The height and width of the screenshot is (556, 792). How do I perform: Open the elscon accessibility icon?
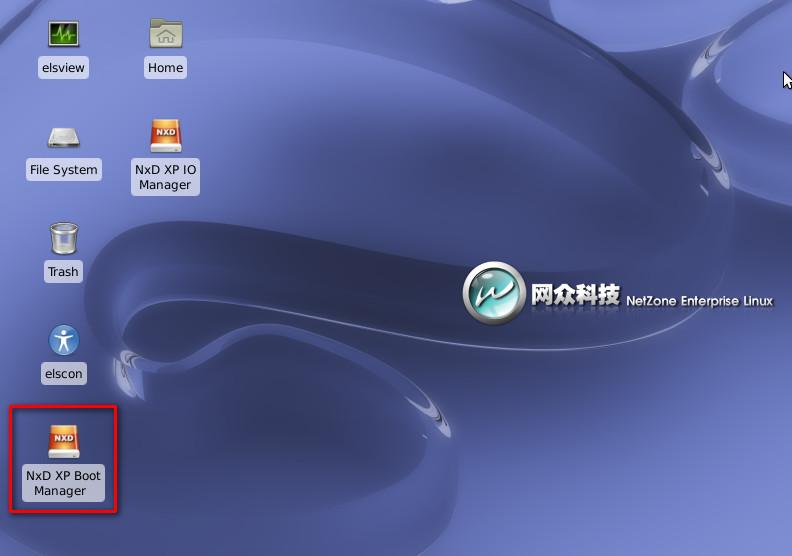point(64,340)
